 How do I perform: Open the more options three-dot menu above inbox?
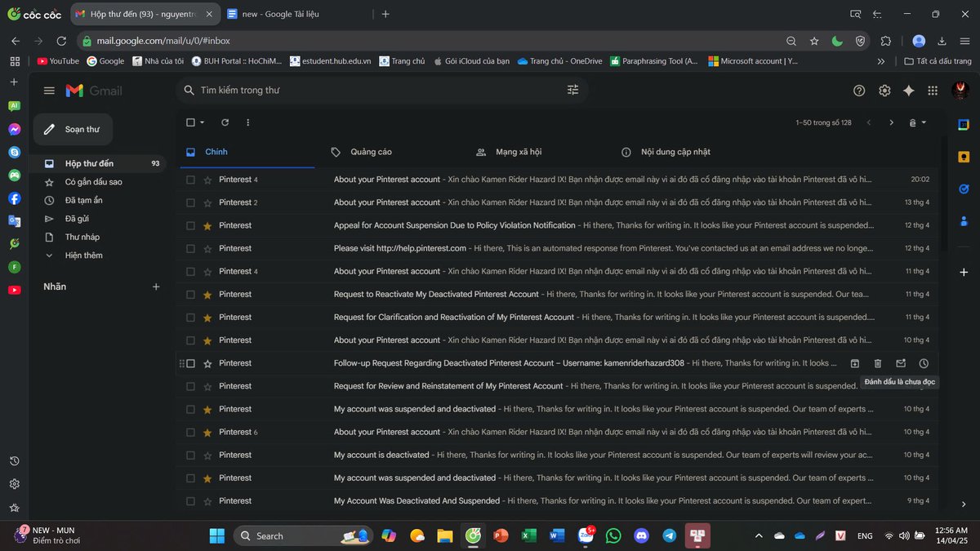coord(247,122)
